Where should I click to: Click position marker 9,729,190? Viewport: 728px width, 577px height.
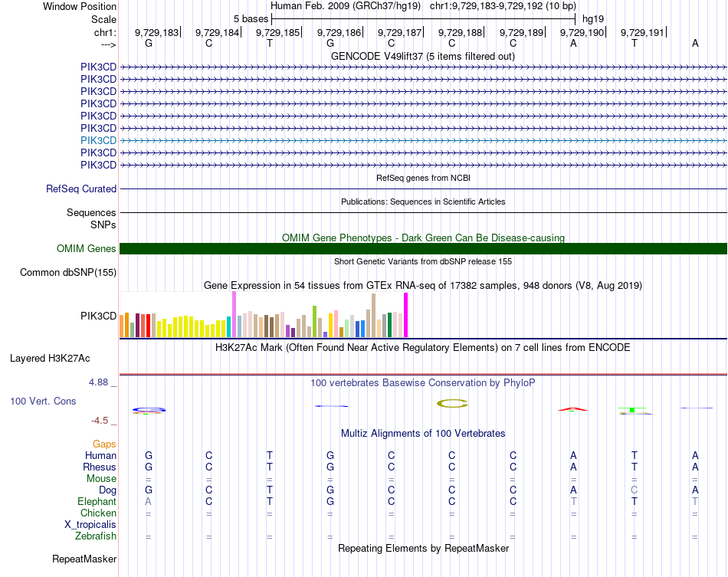pyautogui.click(x=582, y=32)
